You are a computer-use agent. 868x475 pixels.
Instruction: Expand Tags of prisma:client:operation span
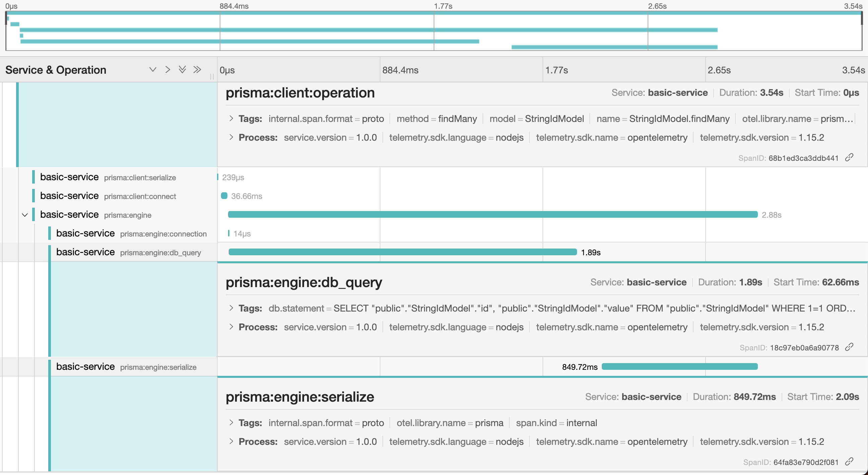(x=231, y=118)
